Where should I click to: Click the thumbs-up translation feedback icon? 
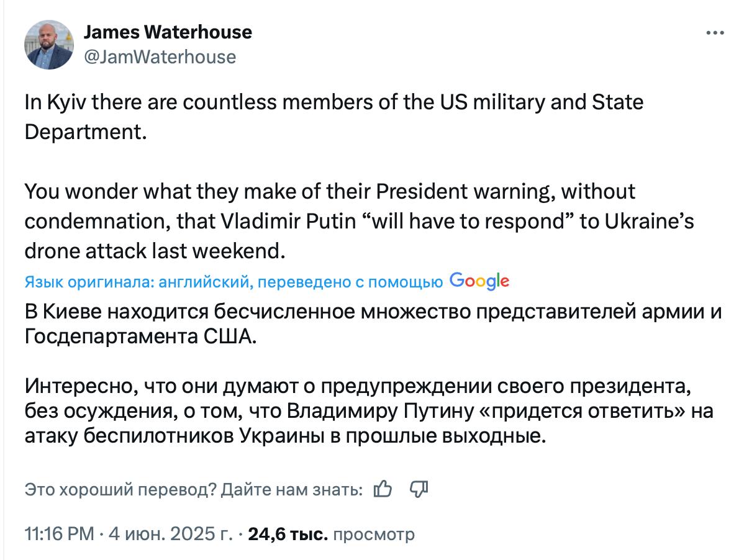coord(383,489)
